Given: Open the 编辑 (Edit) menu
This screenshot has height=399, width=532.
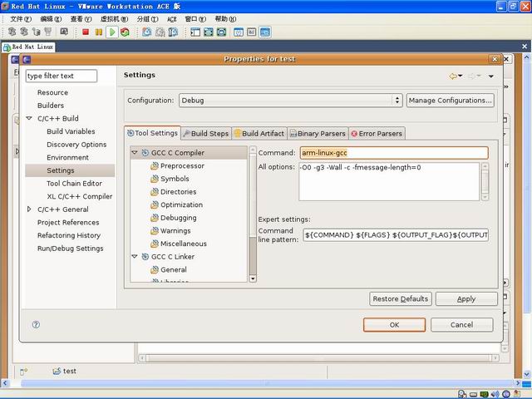Looking at the screenshot, I should point(51,19).
